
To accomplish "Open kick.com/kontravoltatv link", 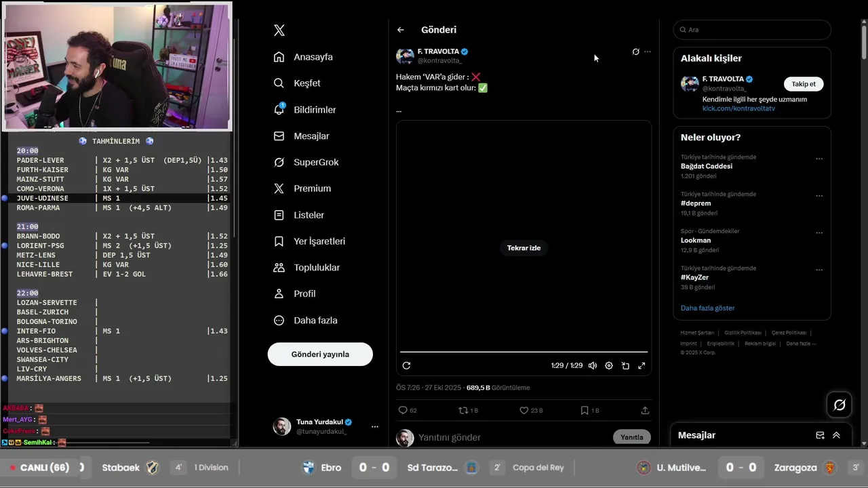I will 738,108.
